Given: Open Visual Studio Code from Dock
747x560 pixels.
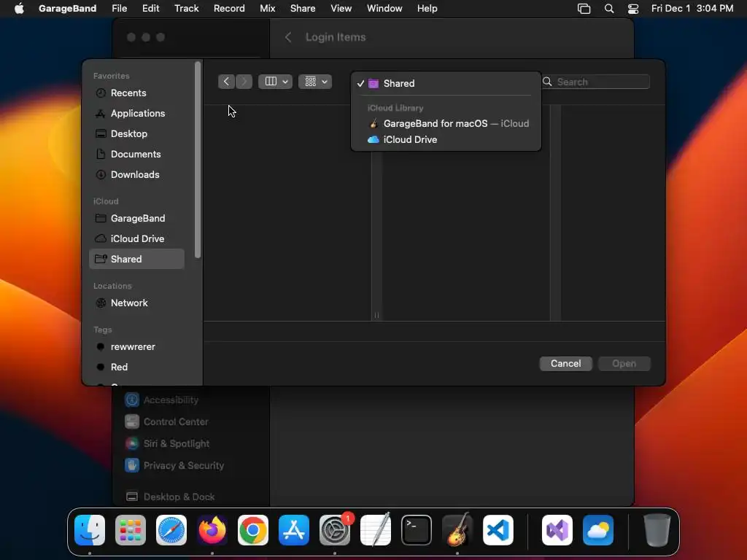Looking at the screenshot, I should pyautogui.click(x=498, y=530).
